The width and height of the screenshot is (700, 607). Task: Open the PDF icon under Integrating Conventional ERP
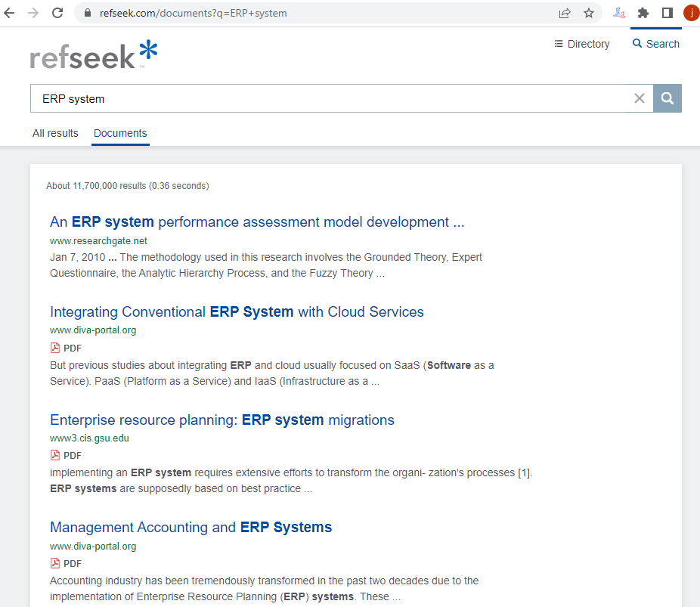(x=55, y=348)
